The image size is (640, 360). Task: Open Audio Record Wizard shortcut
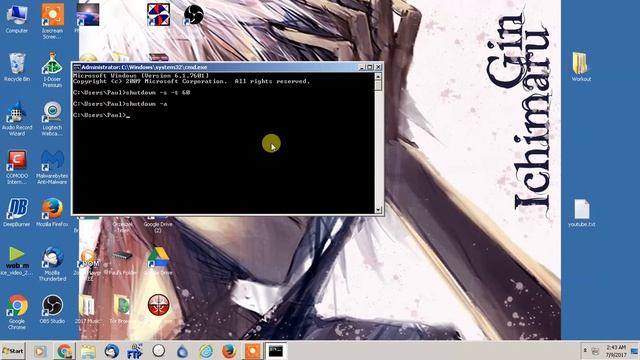[x=17, y=119]
